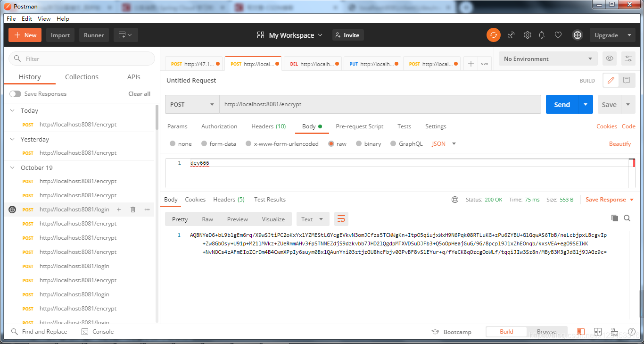Clear all history entries
The width and height of the screenshot is (644, 344).
click(x=139, y=94)
